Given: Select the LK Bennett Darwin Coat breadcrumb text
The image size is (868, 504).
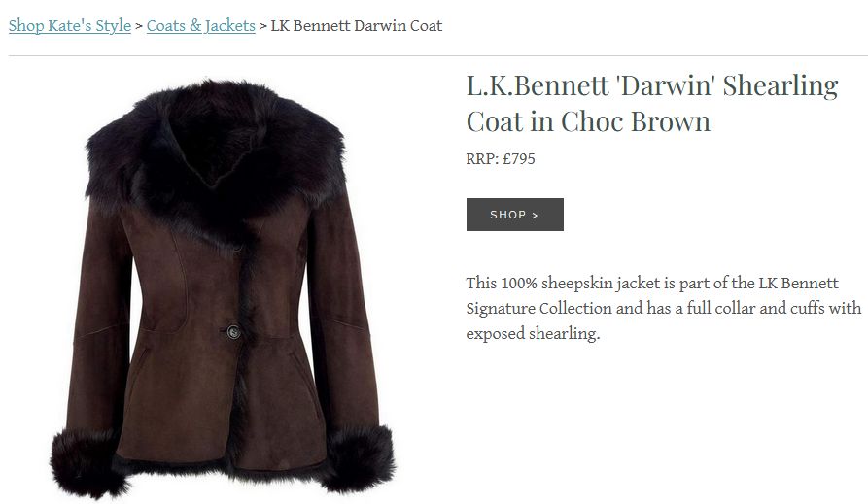Looking at the screenshot, I should pos(357,26).
